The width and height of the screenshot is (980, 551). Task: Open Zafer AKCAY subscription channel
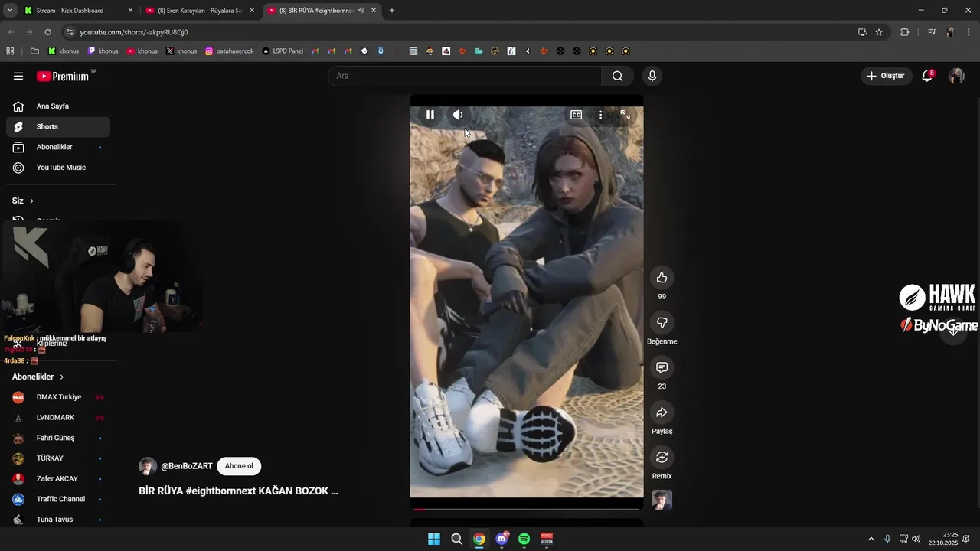pos(58,479)
